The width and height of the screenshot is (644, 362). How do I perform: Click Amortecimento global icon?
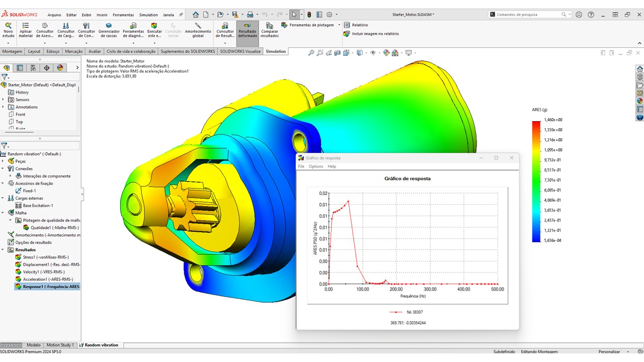point(198,25)
